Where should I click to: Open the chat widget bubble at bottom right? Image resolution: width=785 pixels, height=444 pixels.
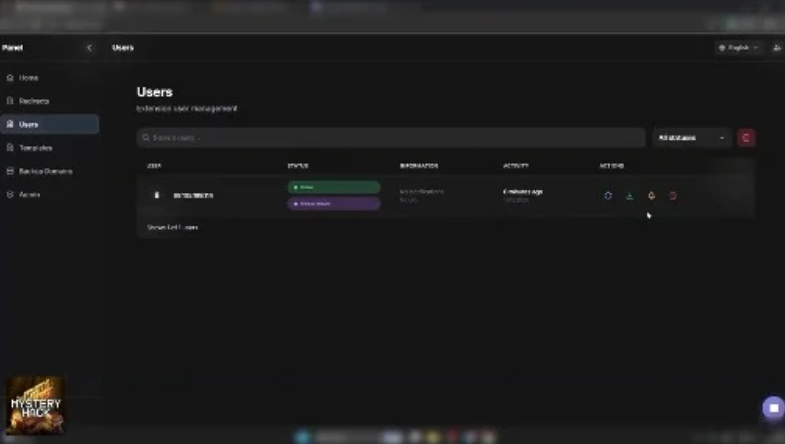click(x=773, y=408)
